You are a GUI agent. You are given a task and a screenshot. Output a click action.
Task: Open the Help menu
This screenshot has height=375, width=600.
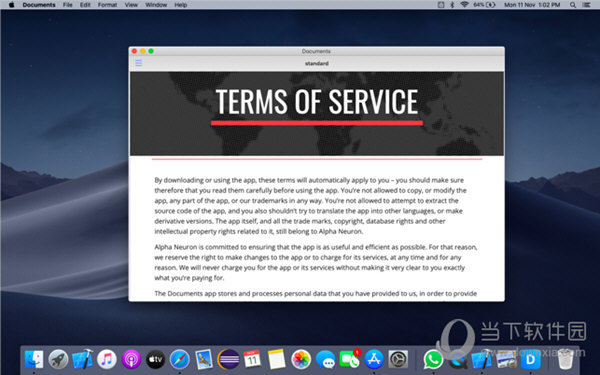point(181,5)
